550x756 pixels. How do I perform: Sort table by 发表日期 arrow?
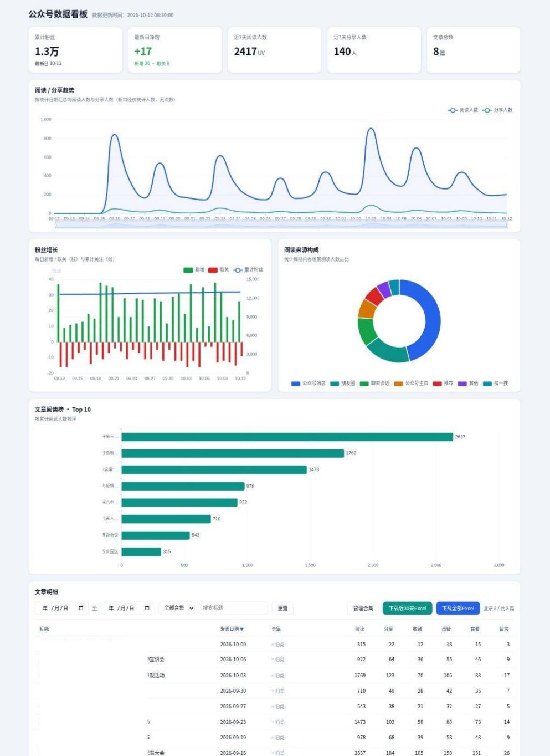pos(241,629)
